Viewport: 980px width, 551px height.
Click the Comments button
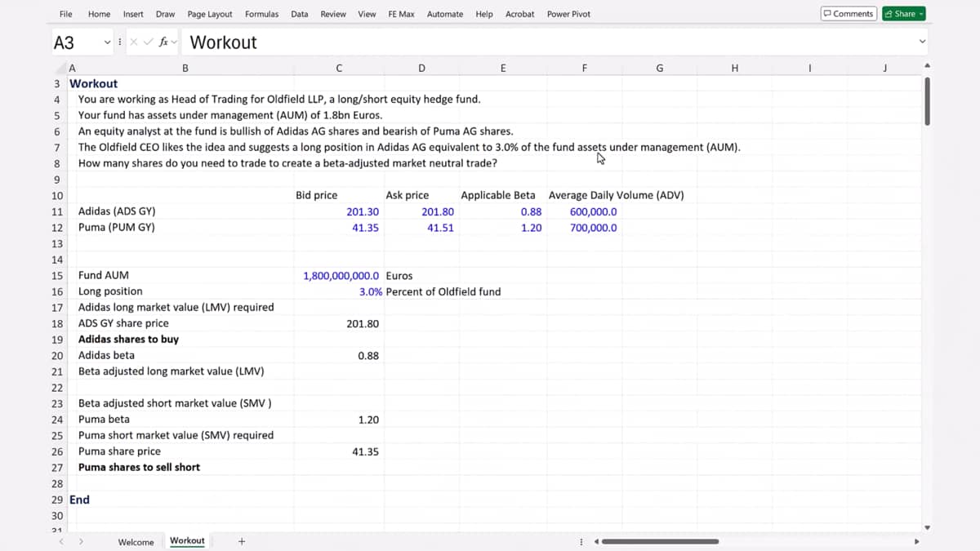tap(849, 14)
